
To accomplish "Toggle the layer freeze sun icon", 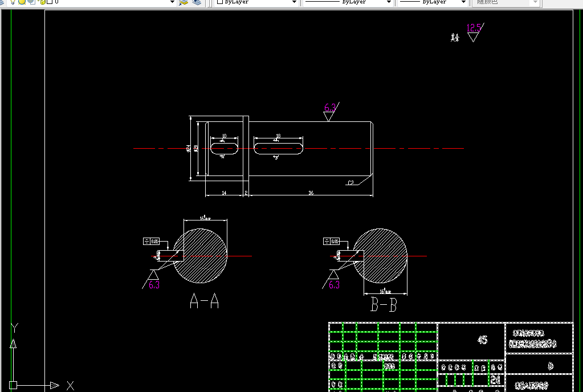I will (x=22, y=2).
